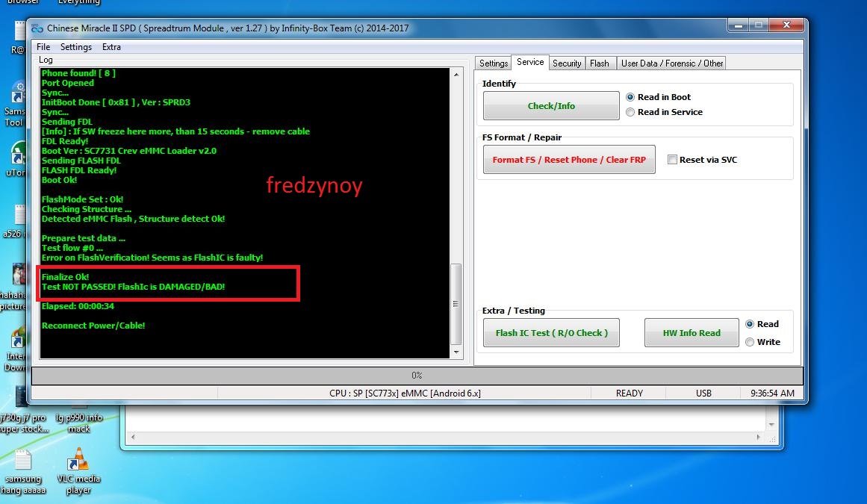Viewport: 867px width, 504px height.
Task: Select Read in Service radio option
Action: point(630,112)
